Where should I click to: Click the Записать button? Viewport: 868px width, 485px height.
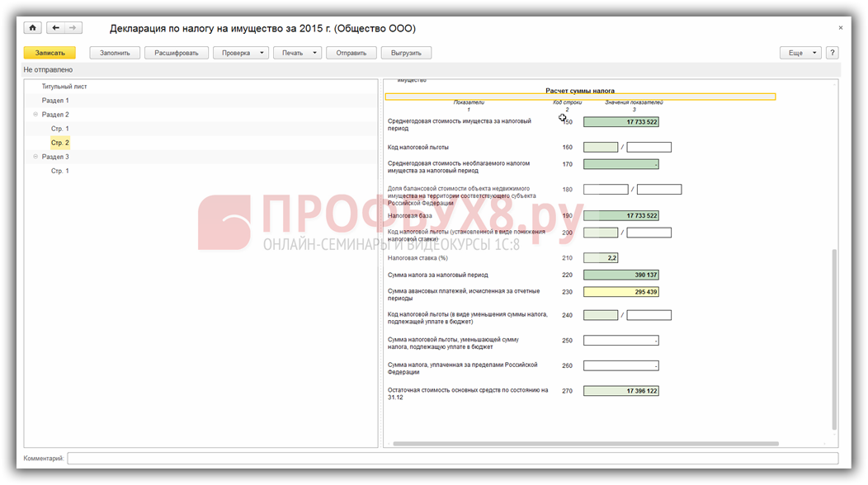coord(50,53)
